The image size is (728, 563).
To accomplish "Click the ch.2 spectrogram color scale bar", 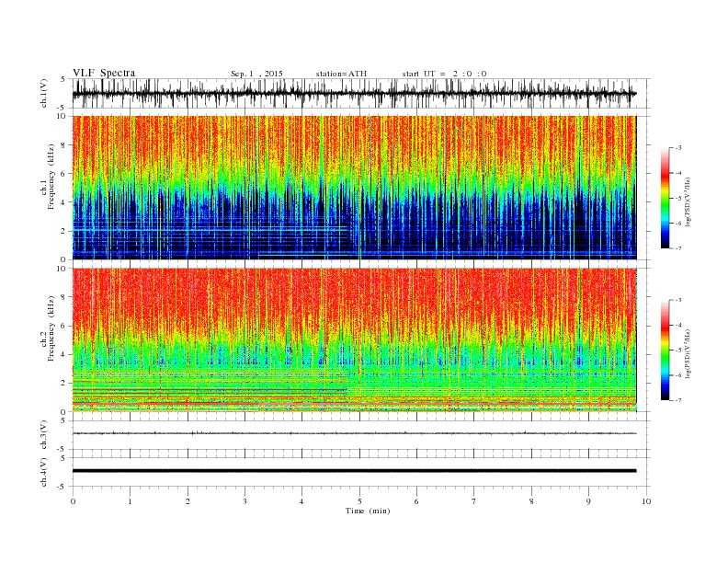I will pos(665,350).
